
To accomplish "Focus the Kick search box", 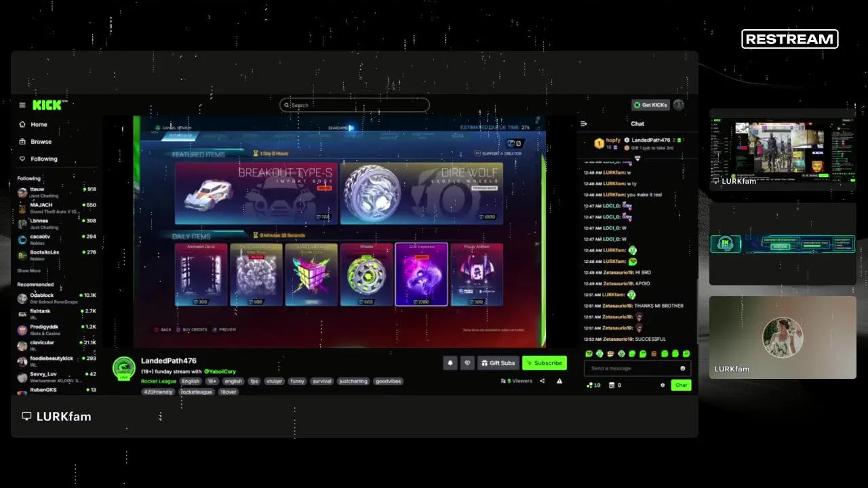I will click(x=355, y=105).
